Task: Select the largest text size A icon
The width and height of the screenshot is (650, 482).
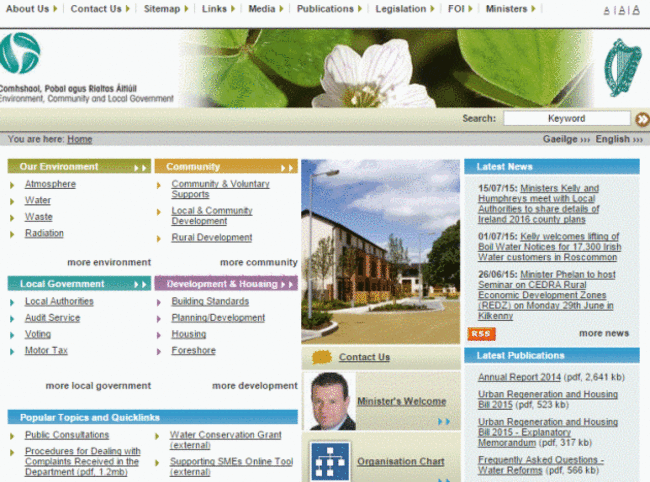Action: (635, 10)
